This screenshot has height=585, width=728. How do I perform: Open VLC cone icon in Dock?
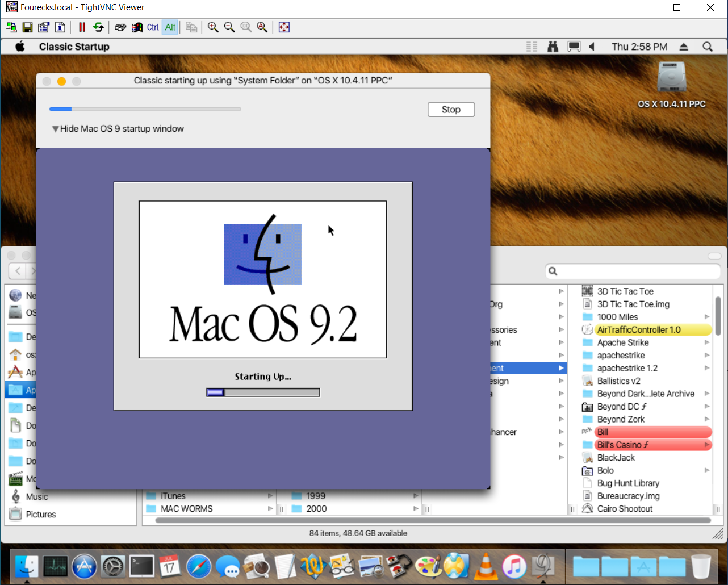[486, 566]
